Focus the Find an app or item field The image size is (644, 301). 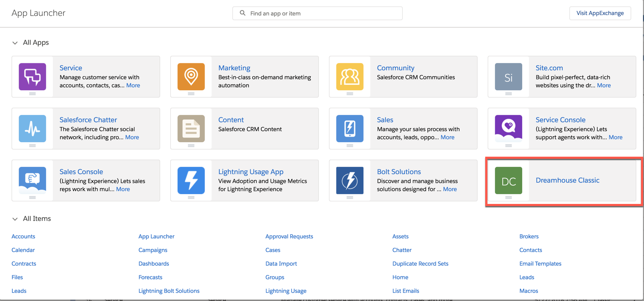(x=318, y=13)
